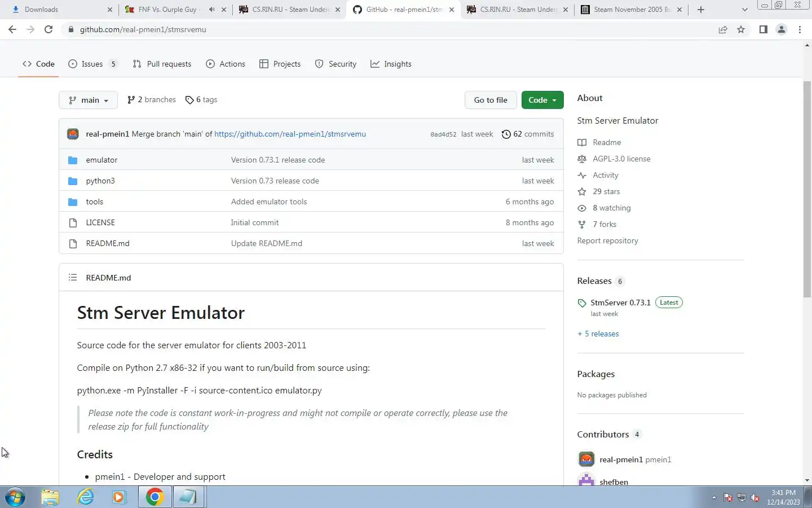Open Packages heading link
Screen dimensions: 812x508
pos(596,374)
